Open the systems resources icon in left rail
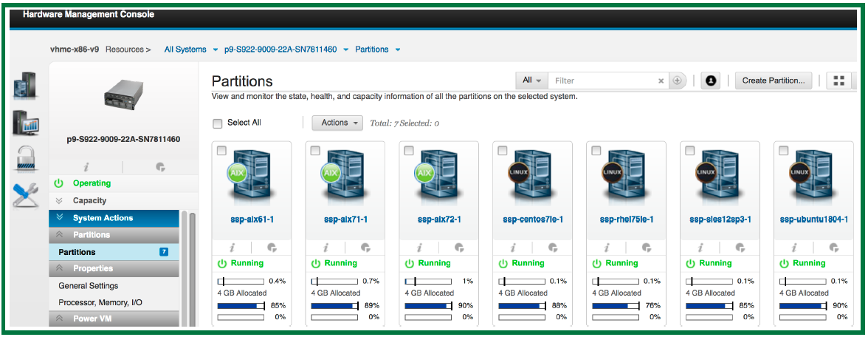This screenshot has width=868, height=337. coord(25,84)
